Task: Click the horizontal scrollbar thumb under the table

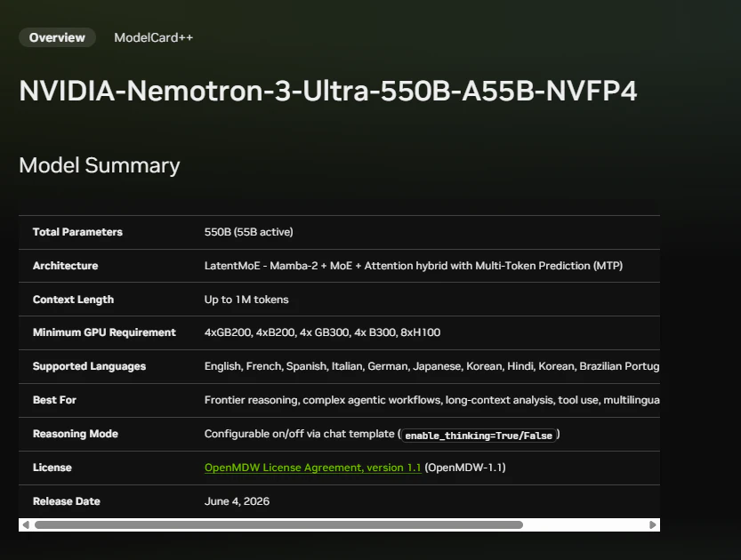Action: [x=278, y=524]
